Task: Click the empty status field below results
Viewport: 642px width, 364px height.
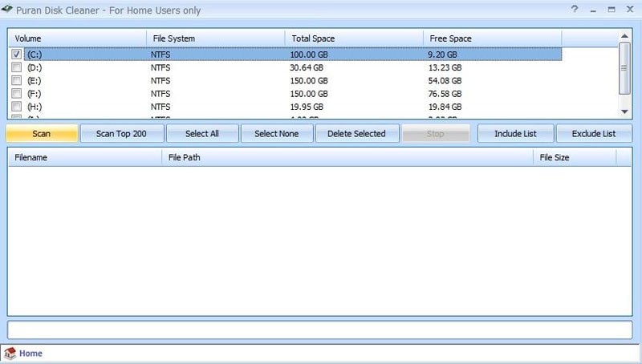Action: coord(319,330)
